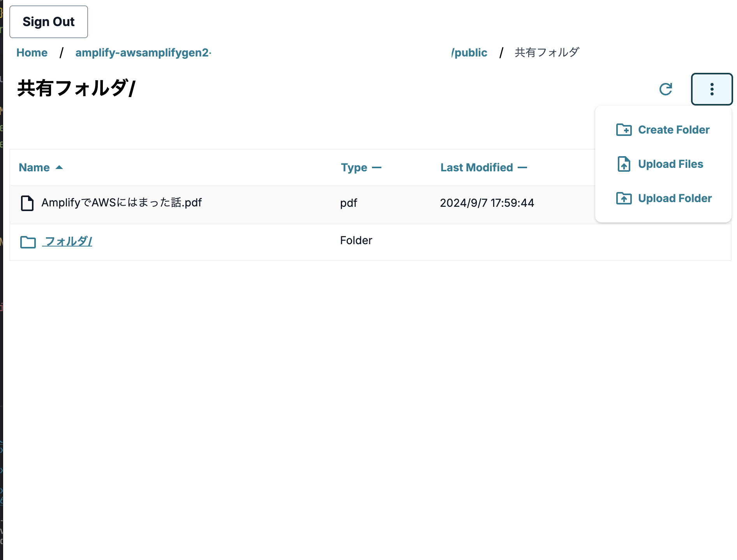The image size is (737, 560).
Task: Click the Create Folder icon in the menu
Action: coord(624,130)
